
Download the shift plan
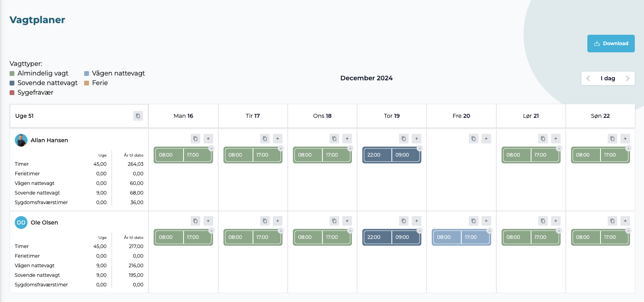point(611,44)
